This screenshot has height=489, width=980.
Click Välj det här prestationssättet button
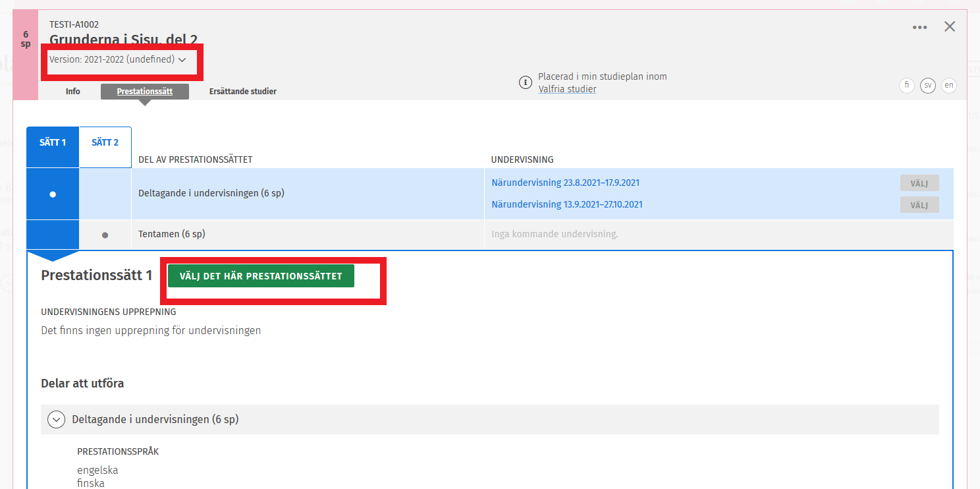[261, 276]
